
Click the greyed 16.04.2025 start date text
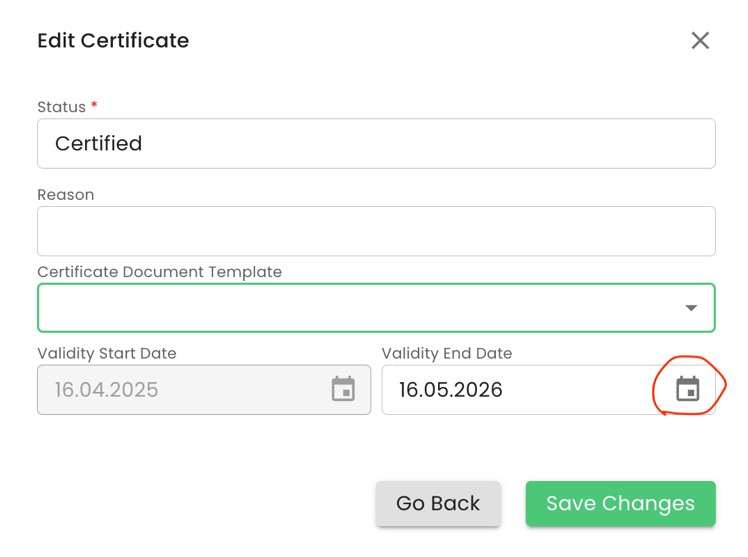click(x=106, y=389)
